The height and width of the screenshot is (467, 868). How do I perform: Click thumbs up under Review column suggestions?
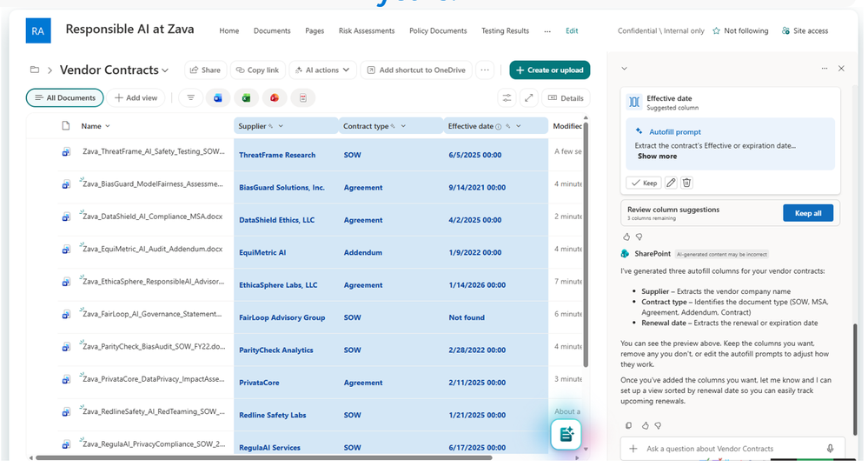point(626,237)
